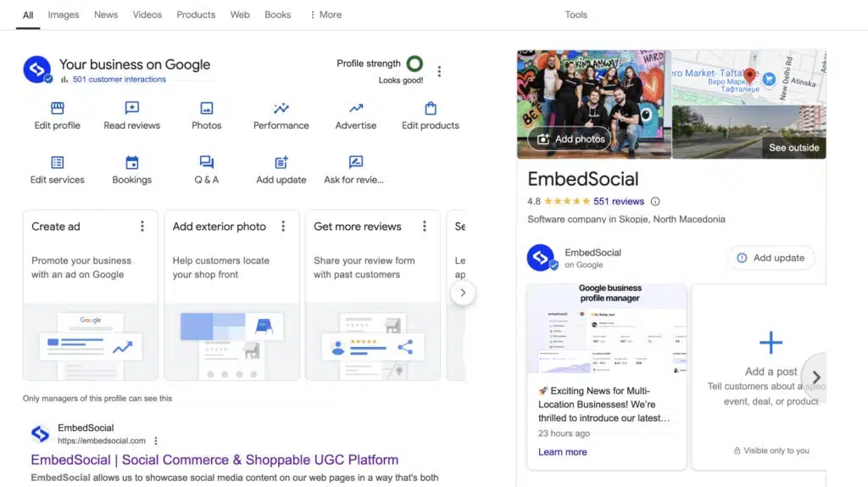Select the All search tab
Image resolution: width=868 pixels, height=487 pixels.
coord(28,15)
